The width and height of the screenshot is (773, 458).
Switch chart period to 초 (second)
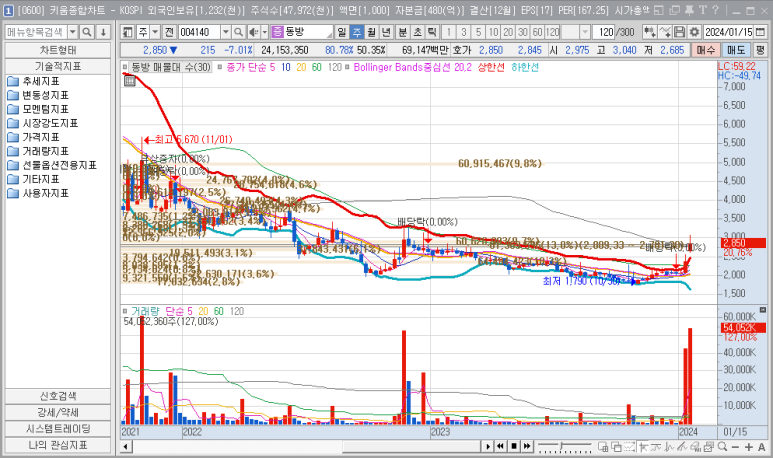pyautogui.click(x=418, y=33)
